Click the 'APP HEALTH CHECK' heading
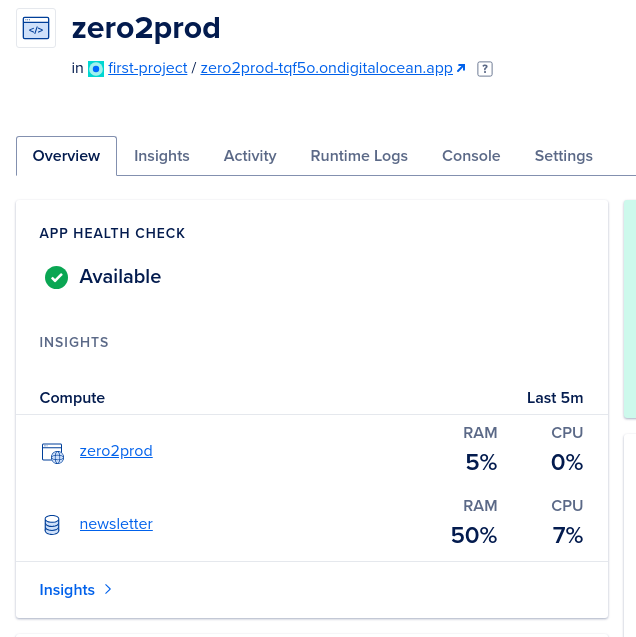The width and height of the screenshot is (636, 637). tap(112, 233)
